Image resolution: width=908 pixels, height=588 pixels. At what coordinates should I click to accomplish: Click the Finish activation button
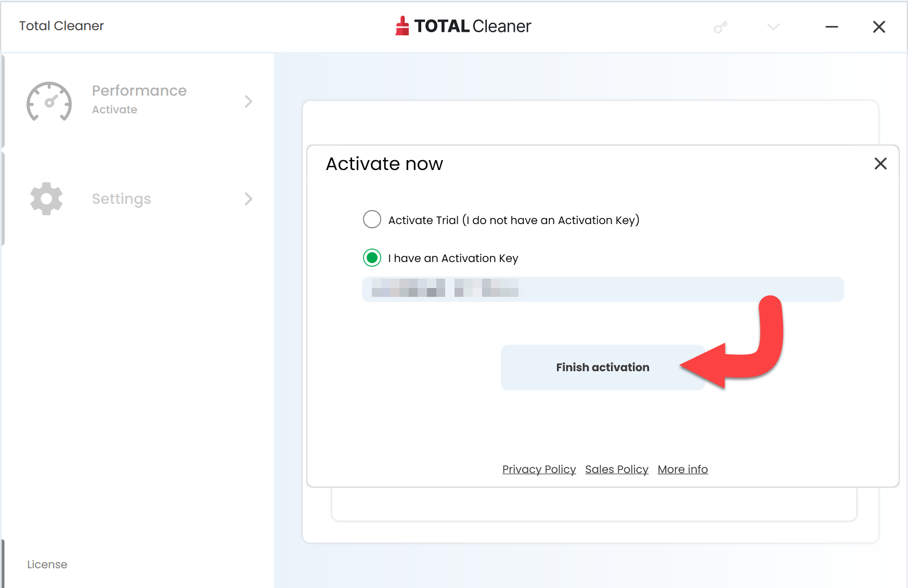pyautogui.click(x=603, y=368)
